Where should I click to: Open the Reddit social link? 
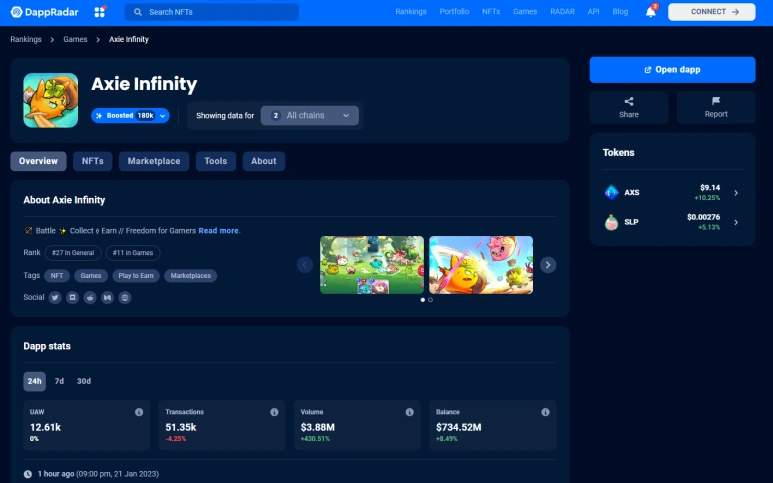tap(90, 298)
